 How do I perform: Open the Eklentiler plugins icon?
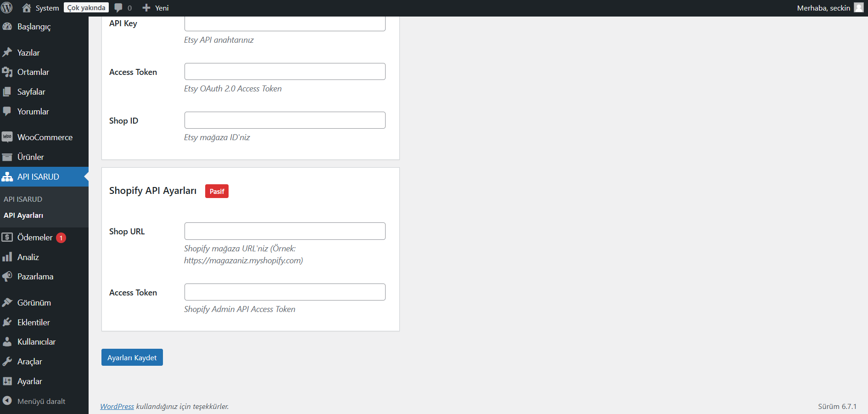tap(7, 322)
